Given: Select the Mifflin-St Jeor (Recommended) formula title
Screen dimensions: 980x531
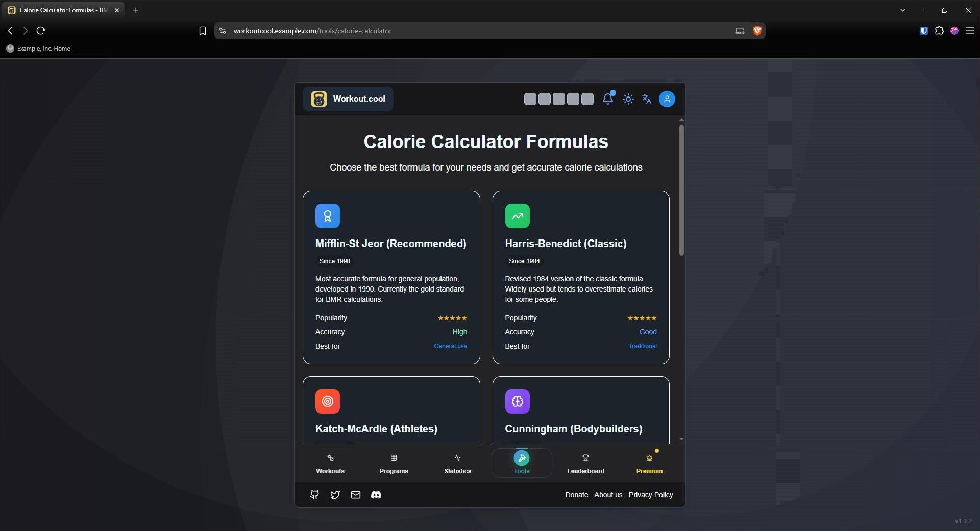Looking at the screenshot, I should pyautogui.click(x=391, y=244).
